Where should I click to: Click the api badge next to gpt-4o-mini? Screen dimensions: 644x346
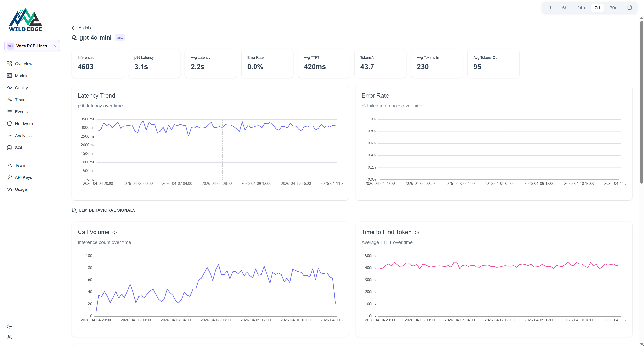pos(120,37)
